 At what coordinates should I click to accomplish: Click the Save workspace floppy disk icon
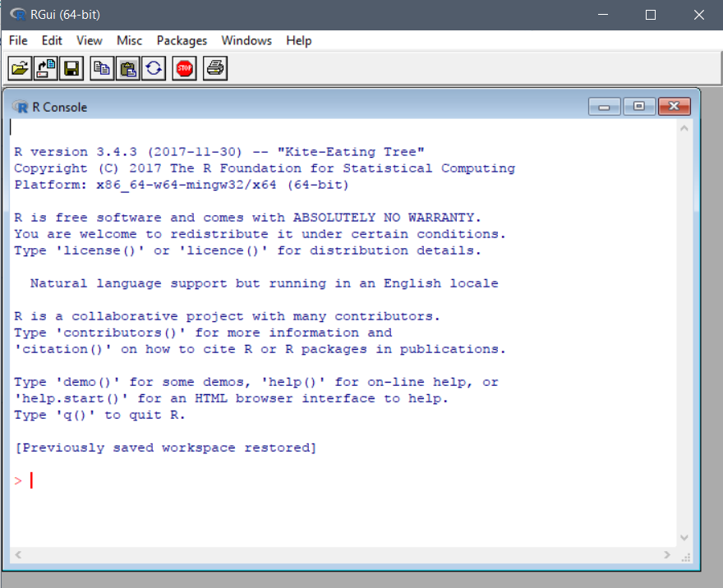point(71,69)
